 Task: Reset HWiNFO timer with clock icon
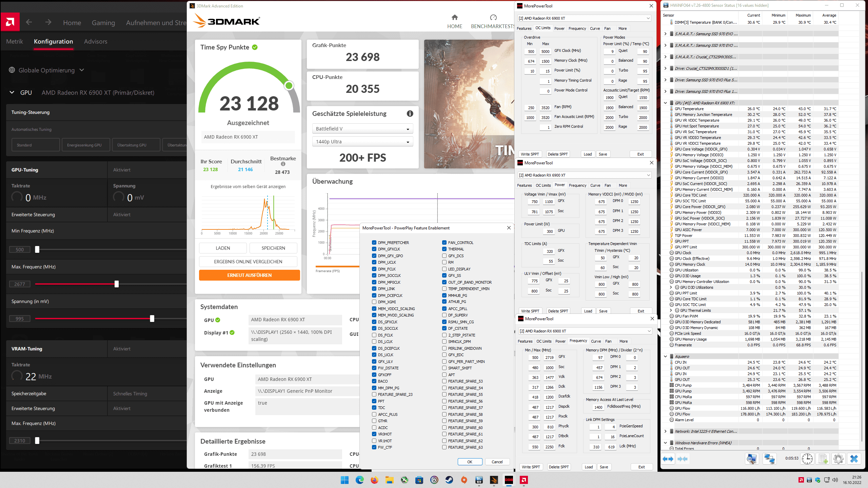click(807, 459)
